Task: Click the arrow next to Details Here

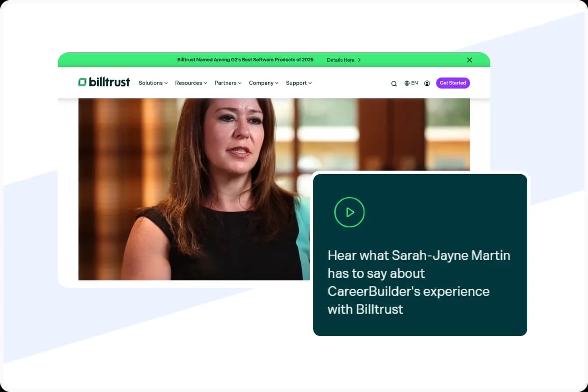Action: coord(359,60)
